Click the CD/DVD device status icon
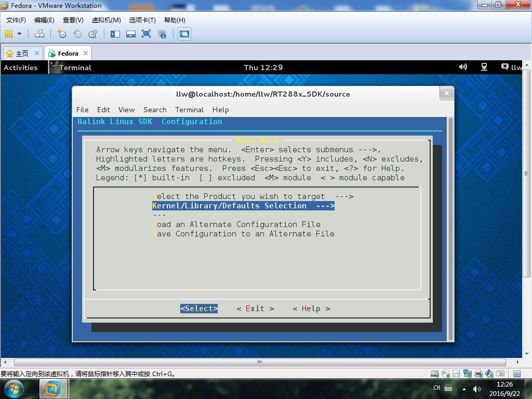Image resolution: width=532 pixels, height=399 pixels. pyautogui.click(x=445, y=374)
